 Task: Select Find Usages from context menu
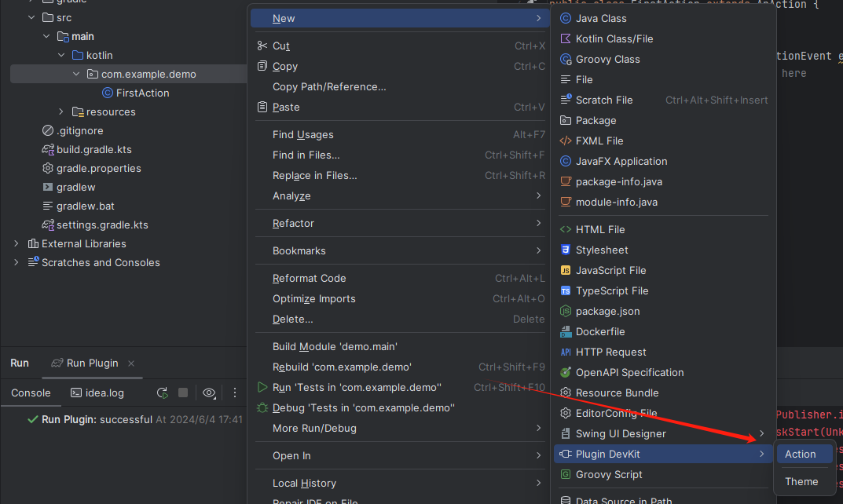tap(400, 134)
